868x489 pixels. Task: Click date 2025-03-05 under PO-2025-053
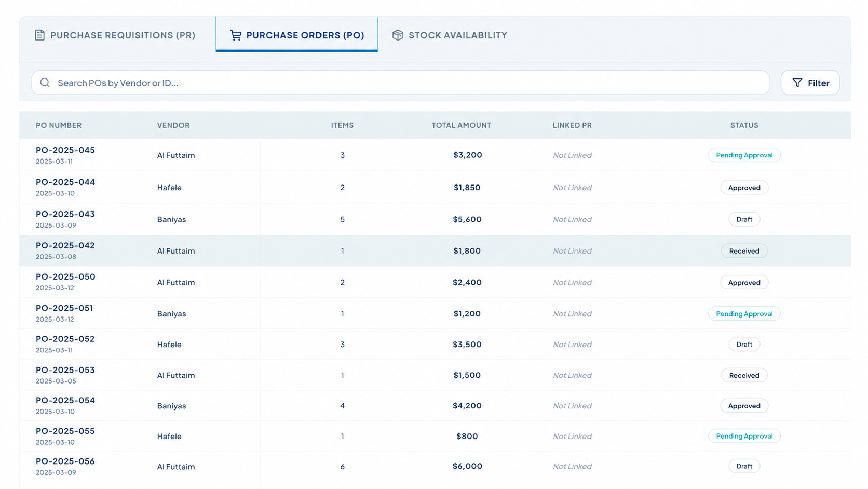tap(56, 381)
